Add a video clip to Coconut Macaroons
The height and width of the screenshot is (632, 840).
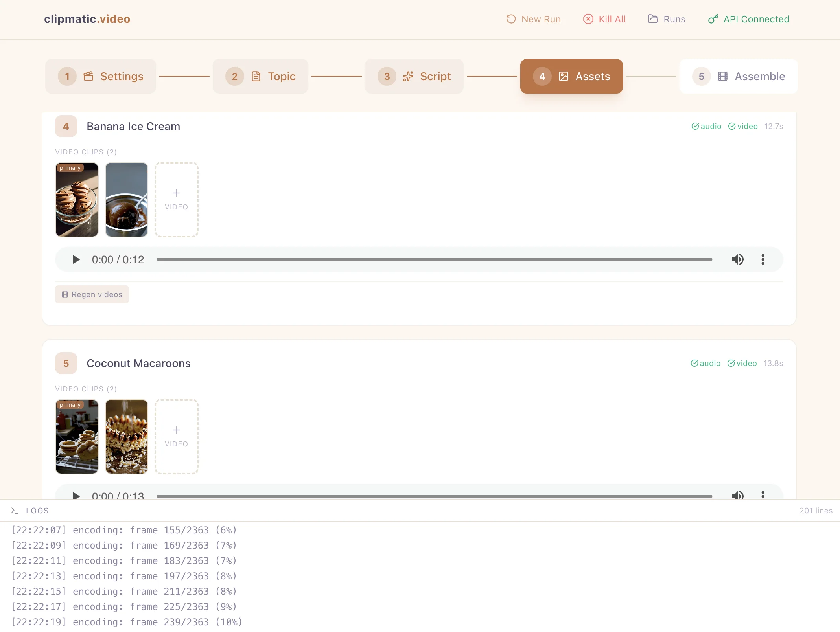pos(177,437)
